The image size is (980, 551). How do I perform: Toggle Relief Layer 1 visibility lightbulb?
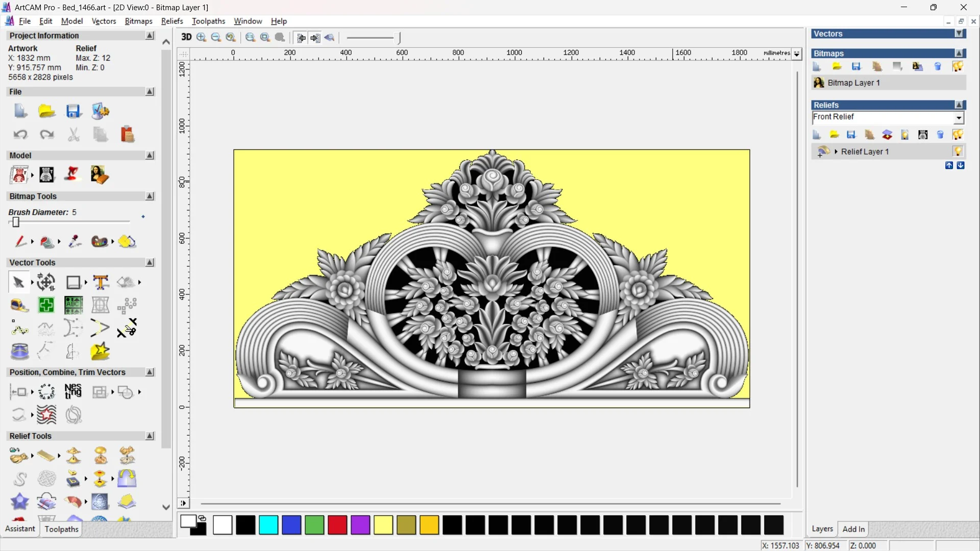point(958,152)
